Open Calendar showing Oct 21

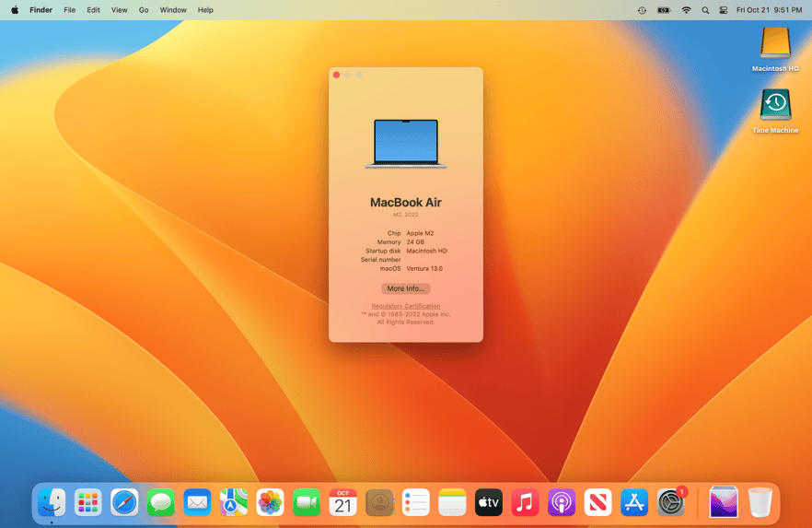coord(342,502)
